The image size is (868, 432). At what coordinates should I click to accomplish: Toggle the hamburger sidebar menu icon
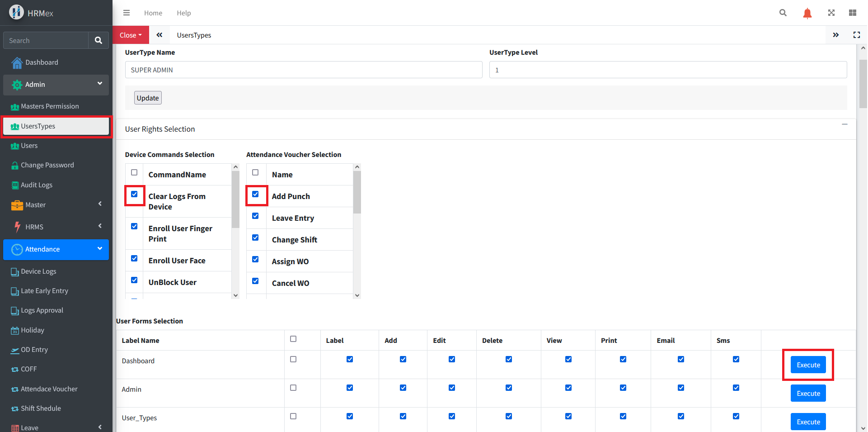point(127,13)
